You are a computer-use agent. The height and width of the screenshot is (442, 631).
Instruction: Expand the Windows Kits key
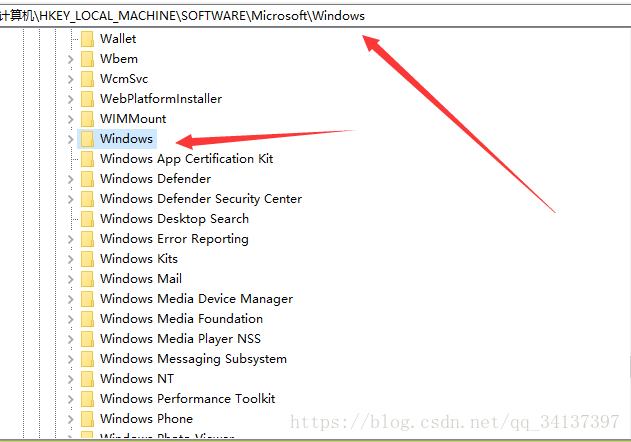(x=71, y=259)
